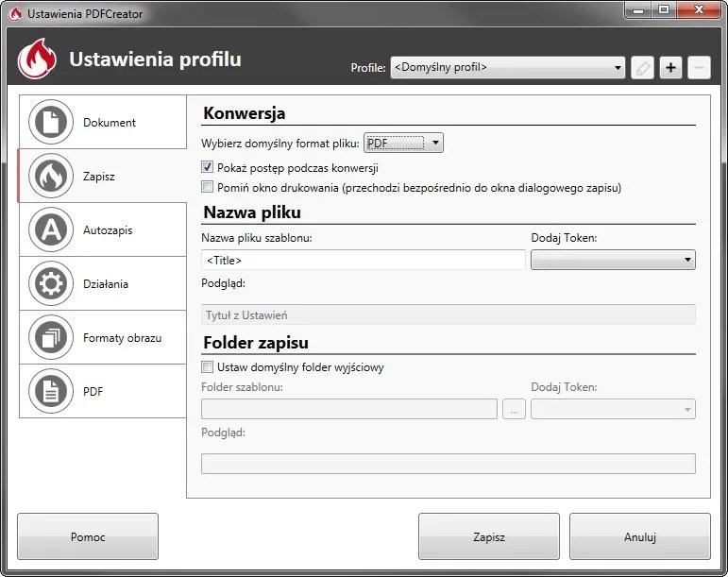
Task: Click the plus icon to add profile
Action: [x=670, y=68]
